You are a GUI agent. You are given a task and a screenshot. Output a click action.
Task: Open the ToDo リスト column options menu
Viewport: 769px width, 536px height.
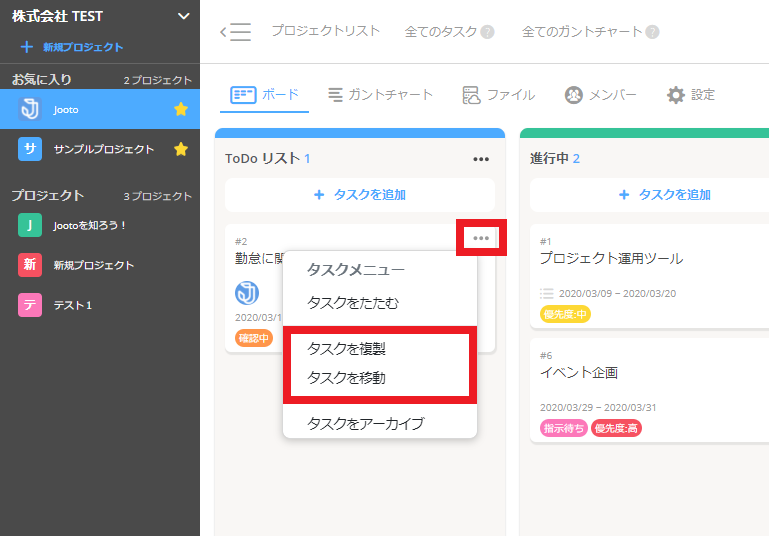(x=481, y=159)
